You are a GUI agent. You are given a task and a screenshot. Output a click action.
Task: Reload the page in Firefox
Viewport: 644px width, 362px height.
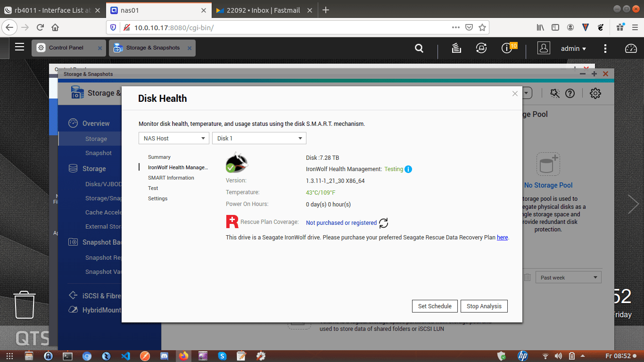tap(40, 27)
